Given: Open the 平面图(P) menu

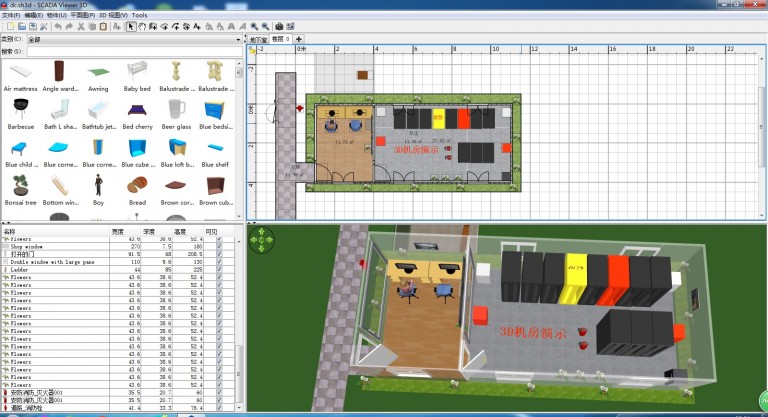Looking at the screenshot, I should point(82,15).
